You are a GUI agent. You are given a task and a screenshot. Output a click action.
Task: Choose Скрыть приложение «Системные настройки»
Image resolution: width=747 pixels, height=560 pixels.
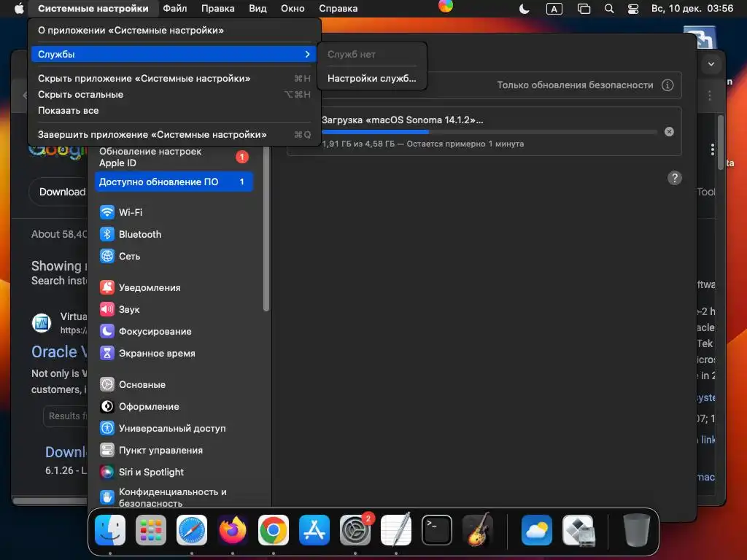(x=174, y=79)
